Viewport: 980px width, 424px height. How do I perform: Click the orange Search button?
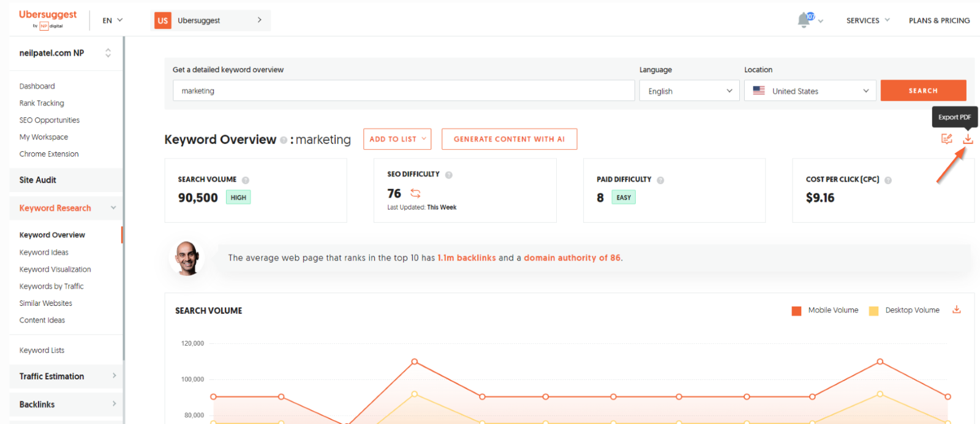coord(923,91)
